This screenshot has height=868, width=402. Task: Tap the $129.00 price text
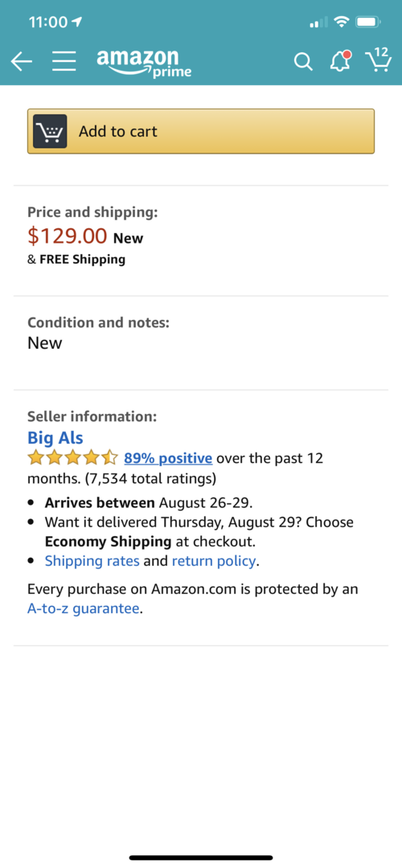(67, 235)
